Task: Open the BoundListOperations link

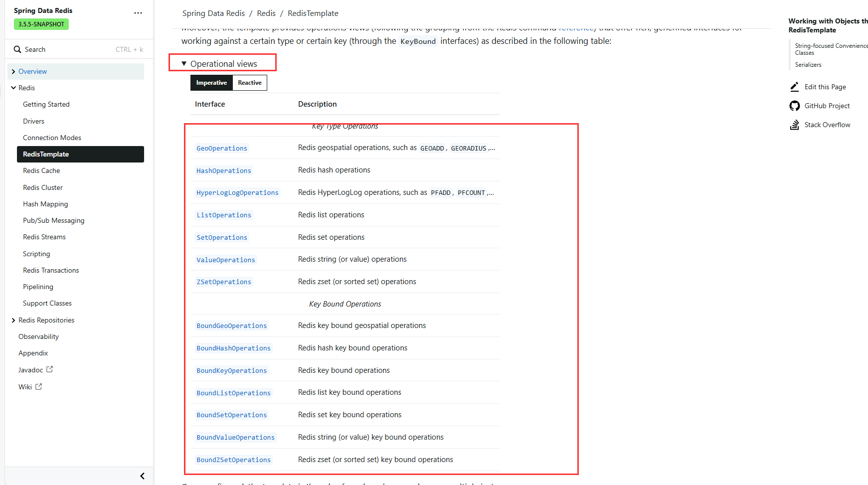Action: 233,393
